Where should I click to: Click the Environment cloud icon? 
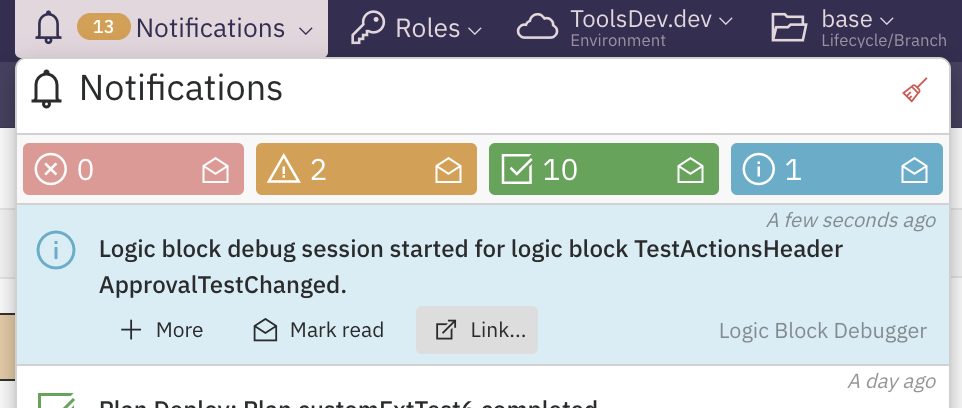click(x=538, y=28)
